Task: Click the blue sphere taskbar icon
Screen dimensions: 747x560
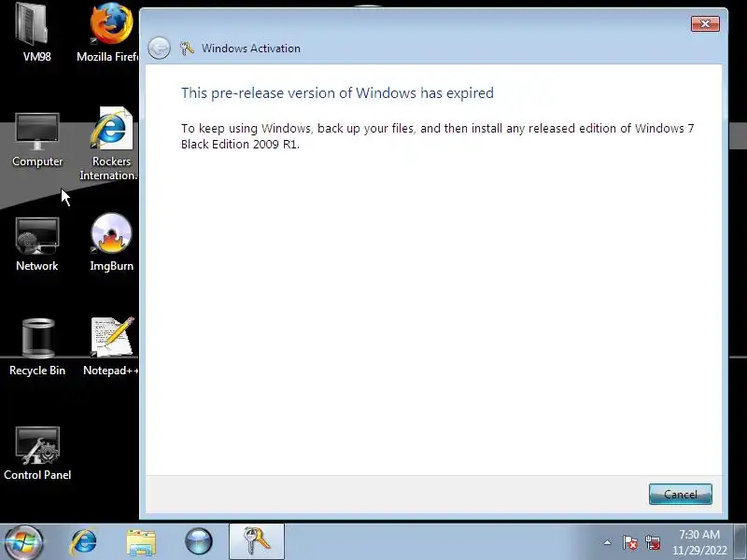Action: 199,542
